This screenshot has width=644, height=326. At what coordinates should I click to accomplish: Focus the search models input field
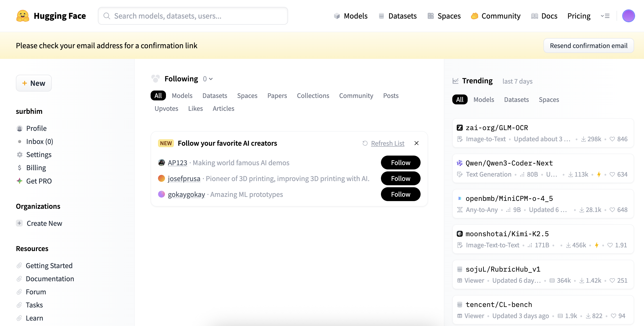pyautogui.click(x=193, y=16)
